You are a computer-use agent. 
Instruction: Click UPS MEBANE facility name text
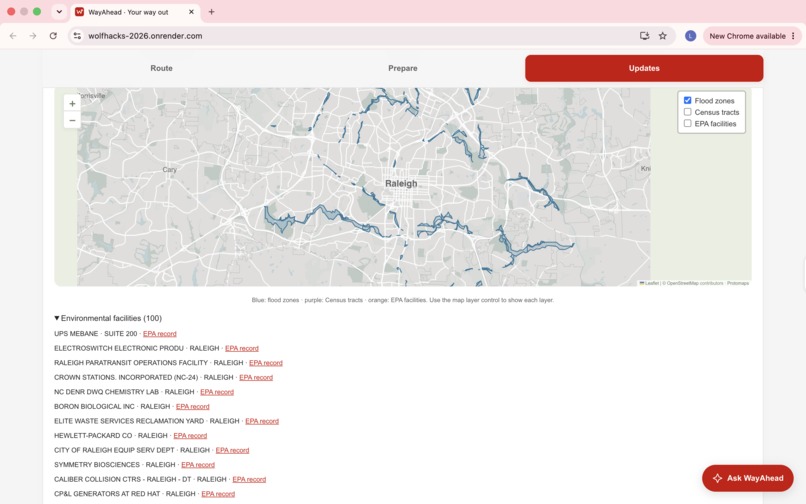[76, 334]
